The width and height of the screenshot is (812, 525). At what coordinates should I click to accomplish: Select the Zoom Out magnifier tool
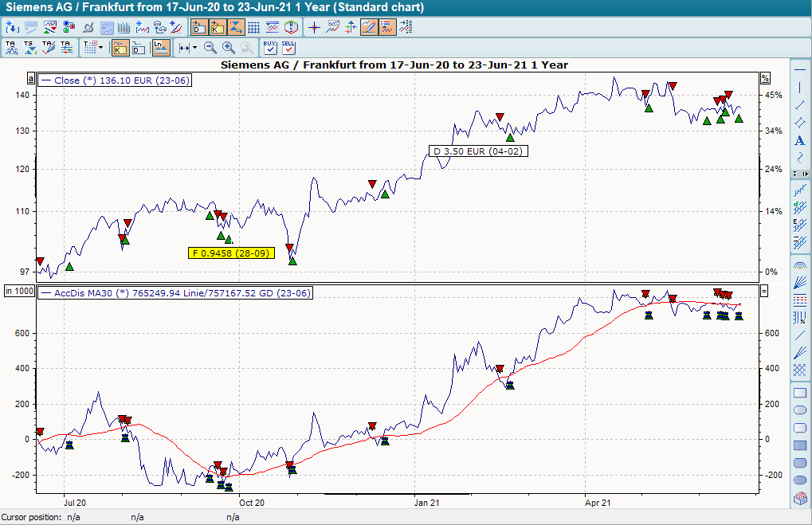(210, 47)
